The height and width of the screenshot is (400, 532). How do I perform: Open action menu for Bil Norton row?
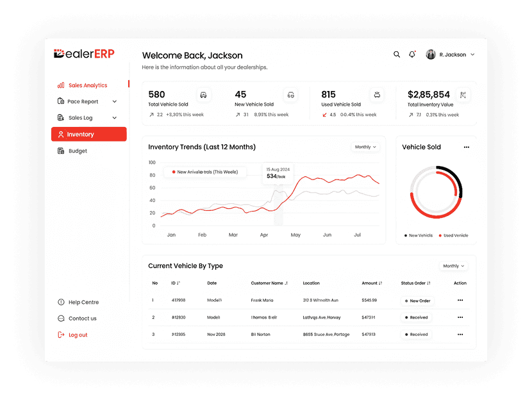coord(460,334)
